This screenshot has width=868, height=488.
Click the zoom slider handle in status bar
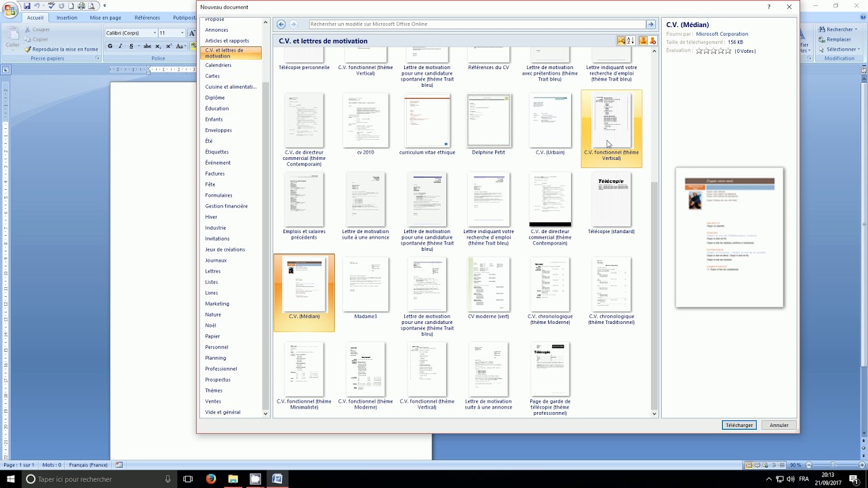coord(833,465)
